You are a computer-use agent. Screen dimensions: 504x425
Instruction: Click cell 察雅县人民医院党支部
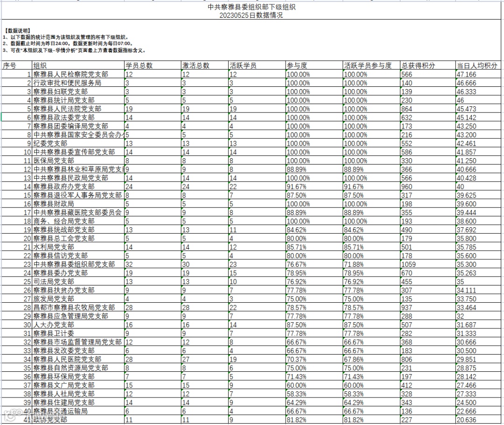[78, 360]
